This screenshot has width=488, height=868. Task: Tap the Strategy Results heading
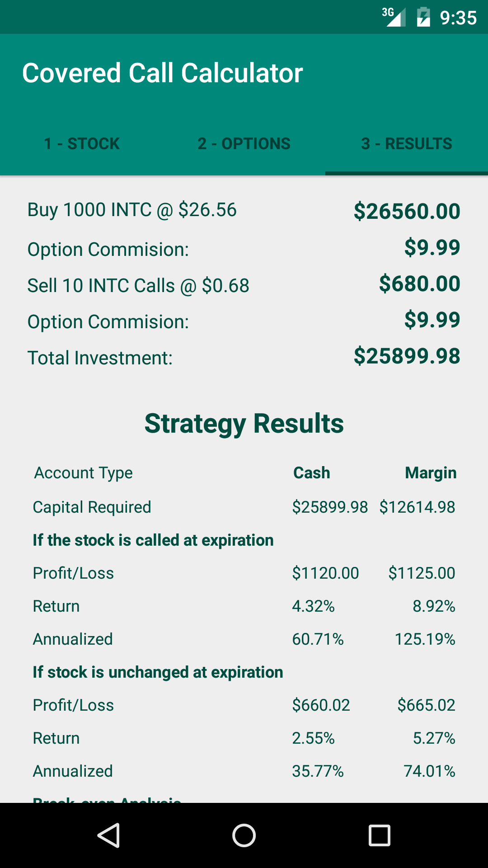click(244, 424)
